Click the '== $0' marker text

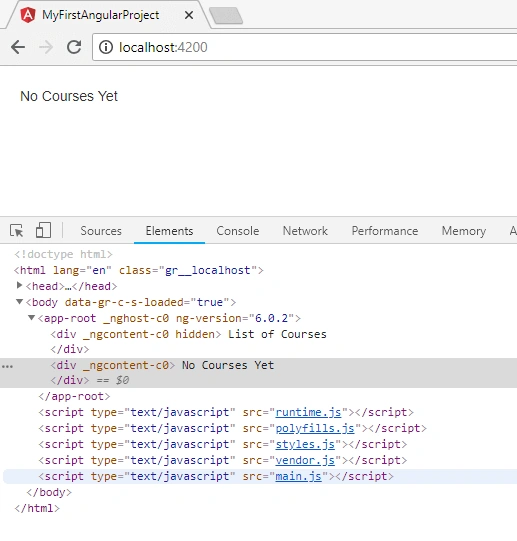point(113,380)
